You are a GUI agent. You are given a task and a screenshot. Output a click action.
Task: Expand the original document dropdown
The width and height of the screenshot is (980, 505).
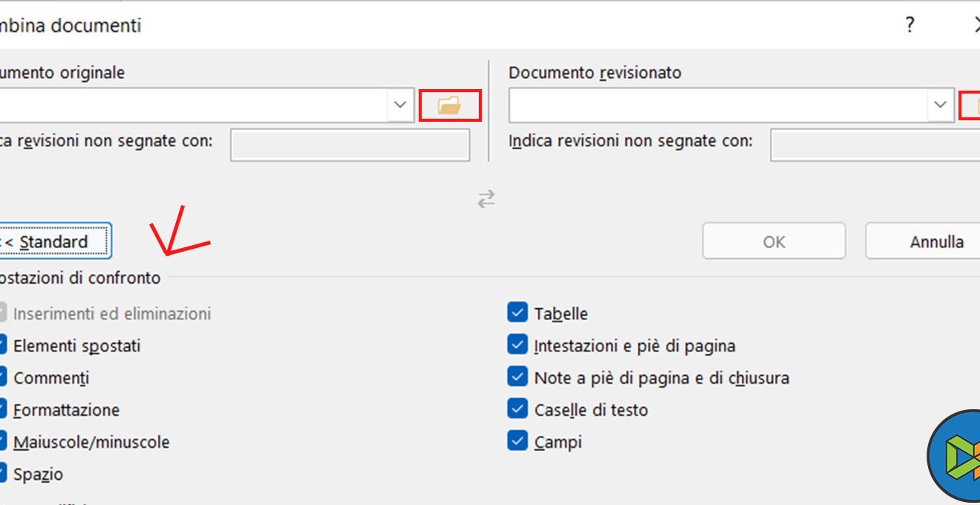pyautogui.click(x=400, y=105)
